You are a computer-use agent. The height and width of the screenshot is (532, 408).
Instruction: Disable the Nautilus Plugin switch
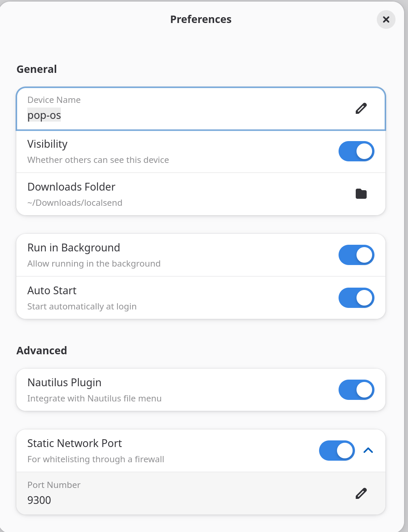356,390
